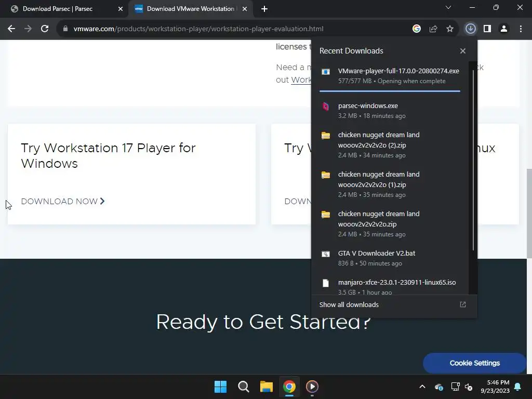This screenshot has height=399, width=532.
Task: Click the manjaro iso file icon
Action: coord(325,283)
